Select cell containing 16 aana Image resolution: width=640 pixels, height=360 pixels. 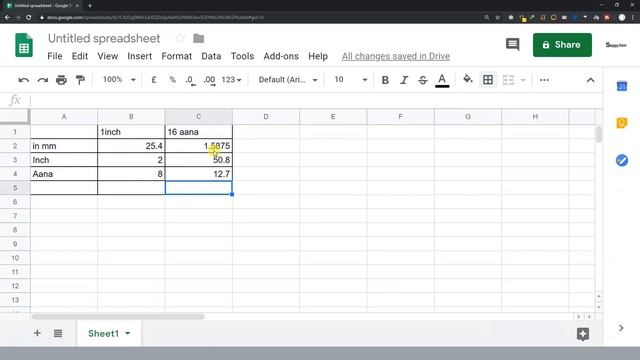coord(199,132)
